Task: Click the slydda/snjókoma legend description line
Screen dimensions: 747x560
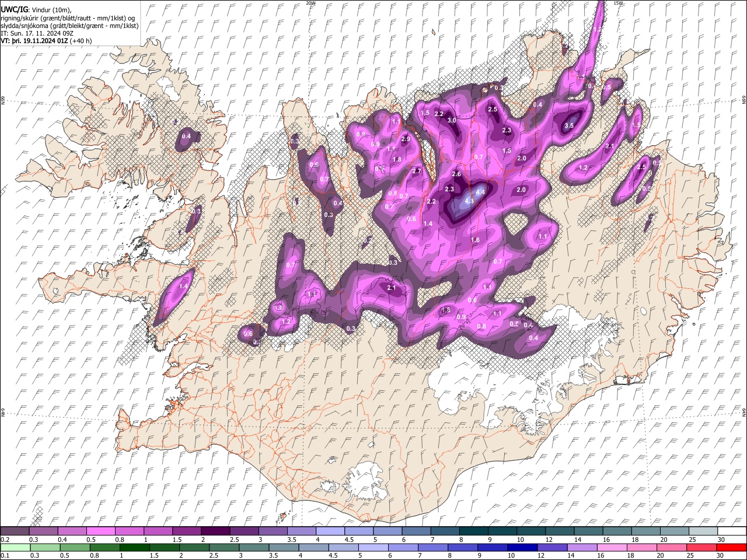Action: [69, 26]
